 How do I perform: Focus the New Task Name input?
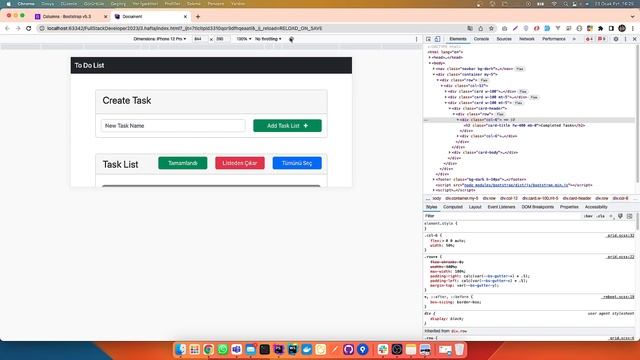coord(173,126)
